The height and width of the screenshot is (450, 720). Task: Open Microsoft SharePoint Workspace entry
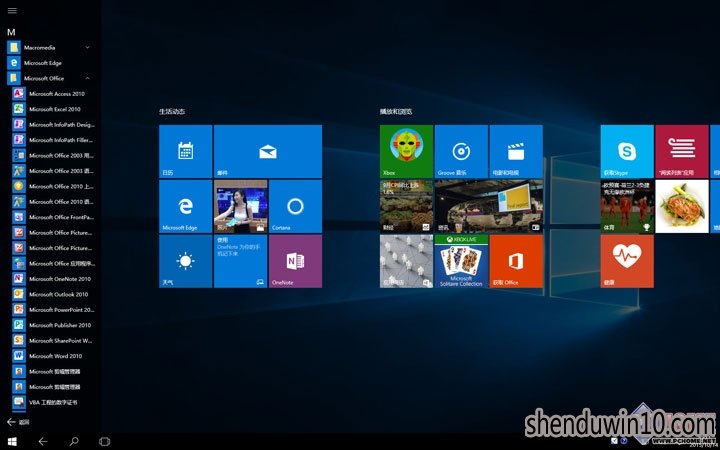coord(53,341)
